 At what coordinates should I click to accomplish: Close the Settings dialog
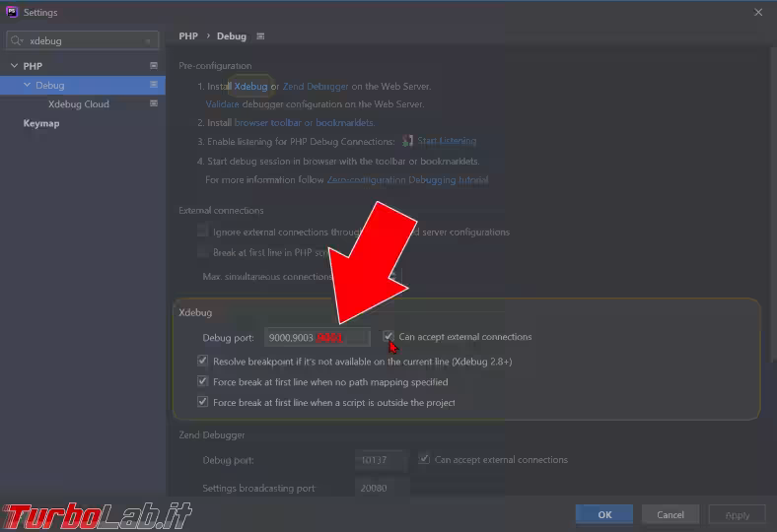coord(758,12)
